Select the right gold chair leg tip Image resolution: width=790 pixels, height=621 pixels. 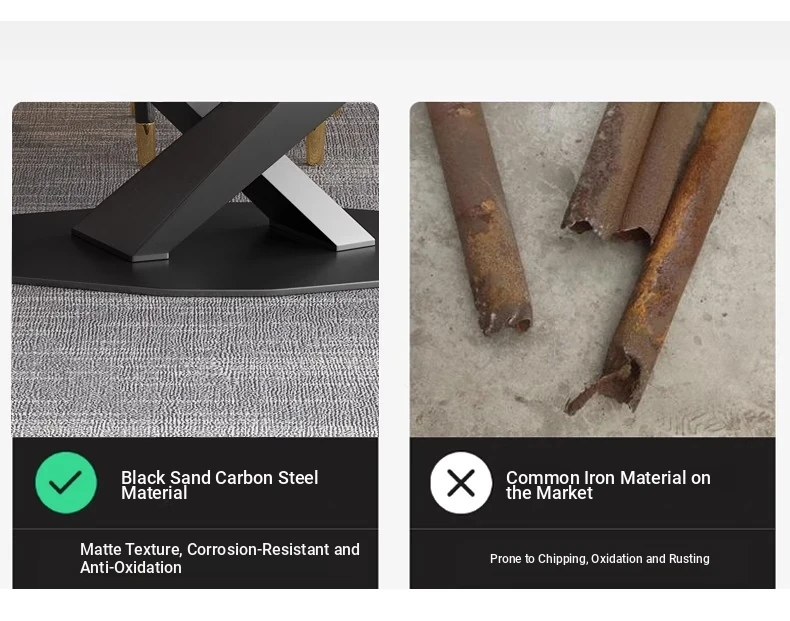point(316,143)
